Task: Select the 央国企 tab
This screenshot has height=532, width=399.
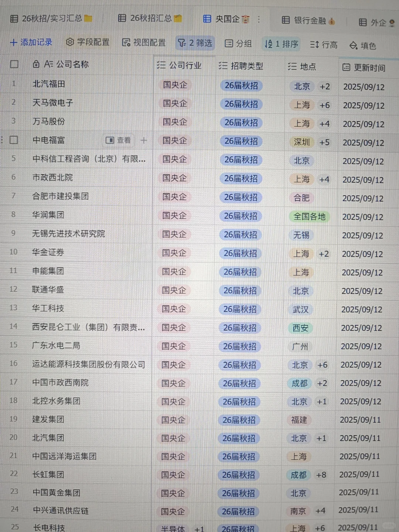Action: coord(226,19)
